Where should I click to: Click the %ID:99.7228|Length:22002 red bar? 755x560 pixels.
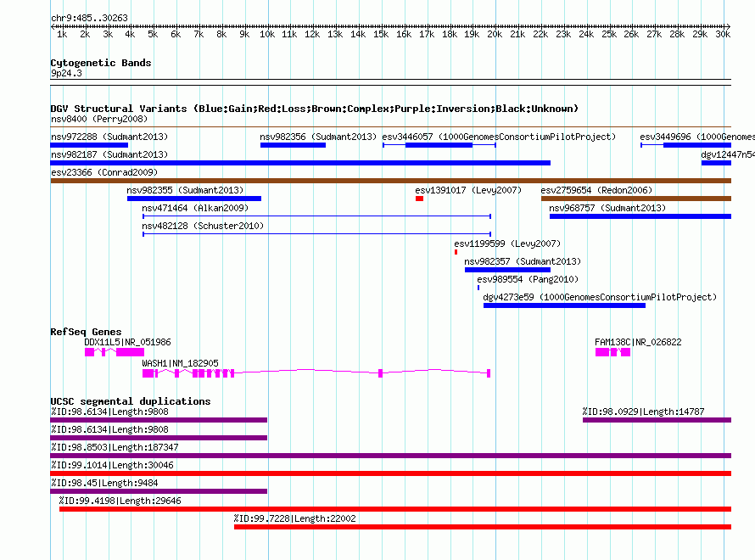click(483, 527)
